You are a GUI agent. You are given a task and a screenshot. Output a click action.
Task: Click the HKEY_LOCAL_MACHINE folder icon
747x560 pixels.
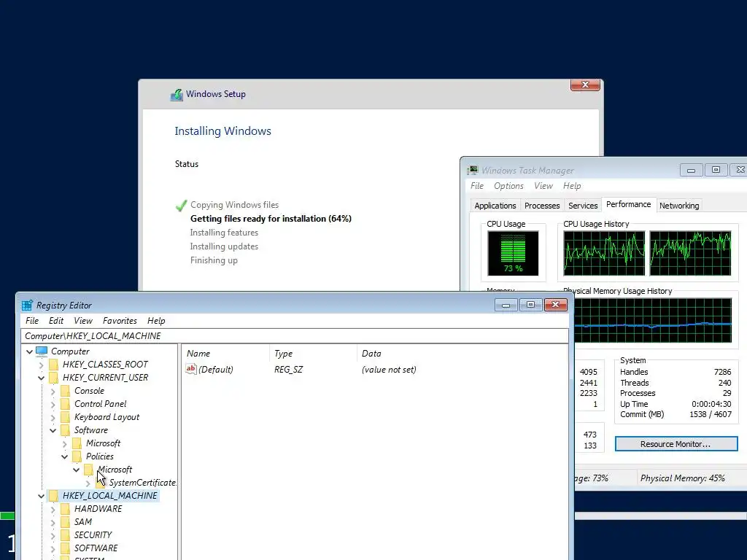click(53, 496)
